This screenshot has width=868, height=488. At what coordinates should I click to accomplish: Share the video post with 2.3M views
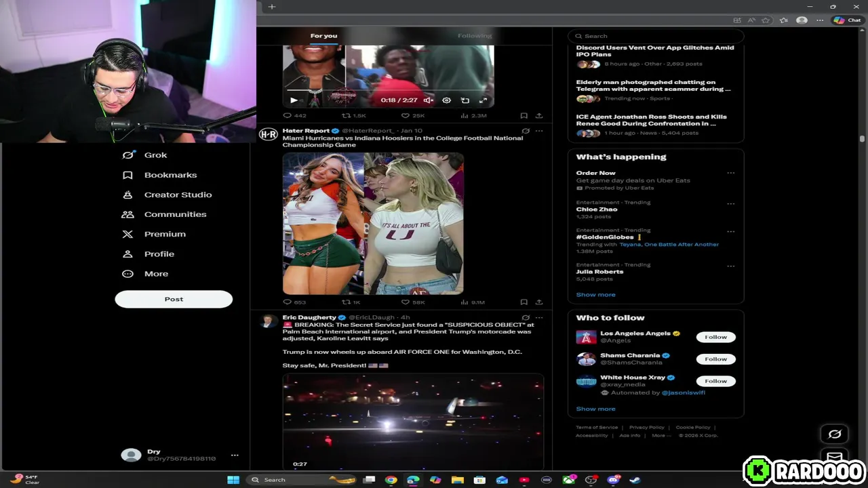coord(539,116)
